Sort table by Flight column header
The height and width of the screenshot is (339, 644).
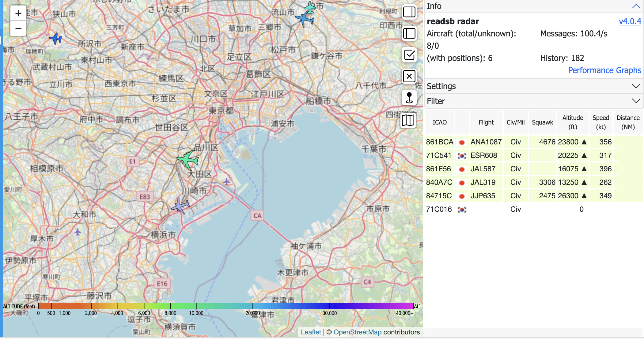pos(486,122)
